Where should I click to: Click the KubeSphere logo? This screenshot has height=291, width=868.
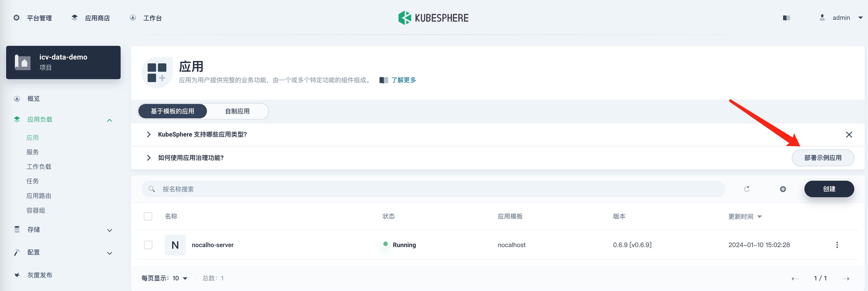point(433,18)
